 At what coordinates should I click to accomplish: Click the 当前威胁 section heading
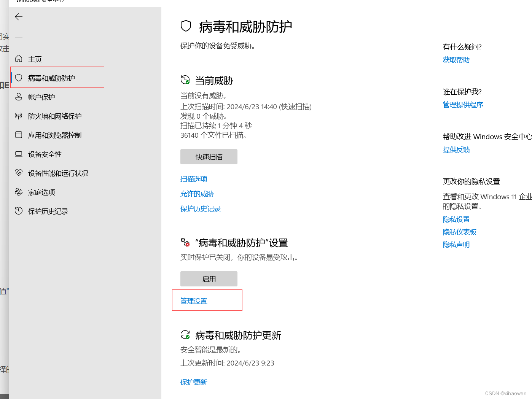pos(214,81)
